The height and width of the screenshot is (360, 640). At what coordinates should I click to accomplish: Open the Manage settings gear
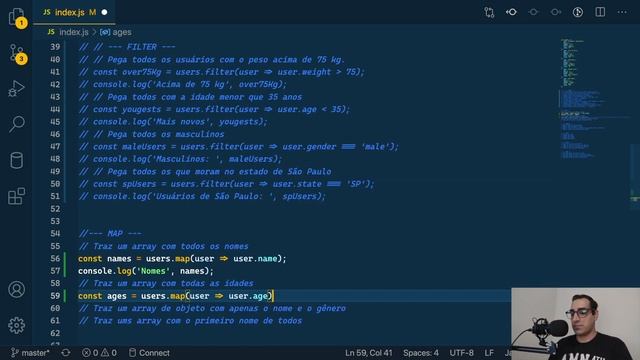pos(17,325)
